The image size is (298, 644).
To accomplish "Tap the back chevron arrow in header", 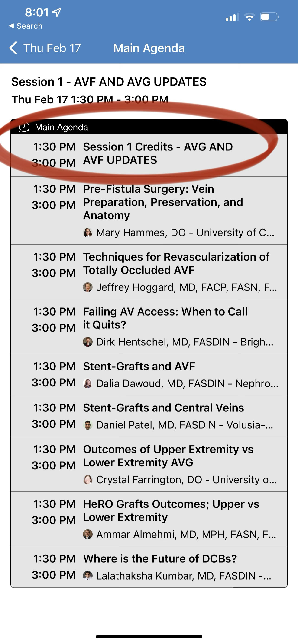I will pyautogui.click(x=13, y=48).
